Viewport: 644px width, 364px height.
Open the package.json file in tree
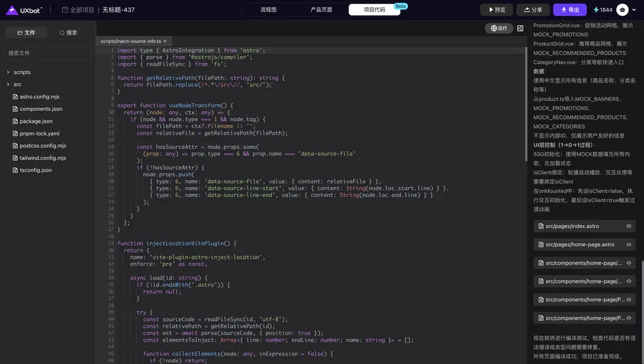point(36,121)
